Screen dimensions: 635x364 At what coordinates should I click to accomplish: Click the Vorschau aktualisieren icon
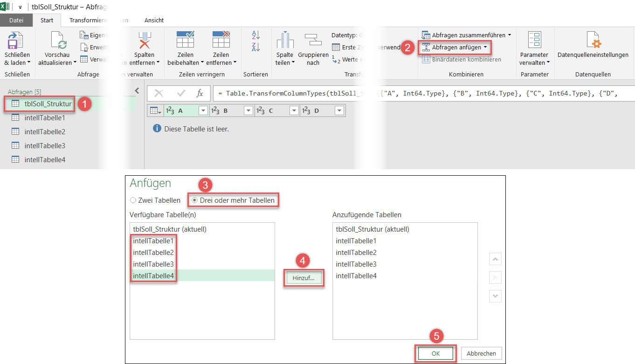click(58, 41)
